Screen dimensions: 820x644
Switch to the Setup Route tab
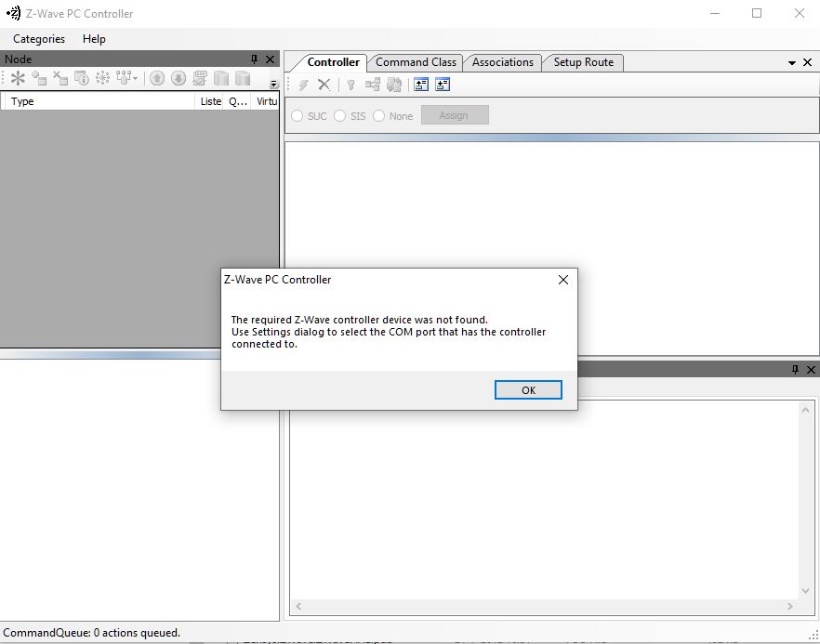pos(583,62)
